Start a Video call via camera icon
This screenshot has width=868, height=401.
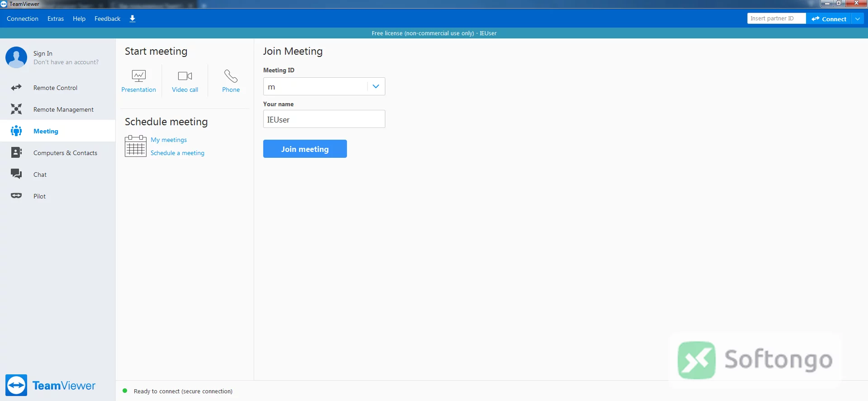(185, 76)
